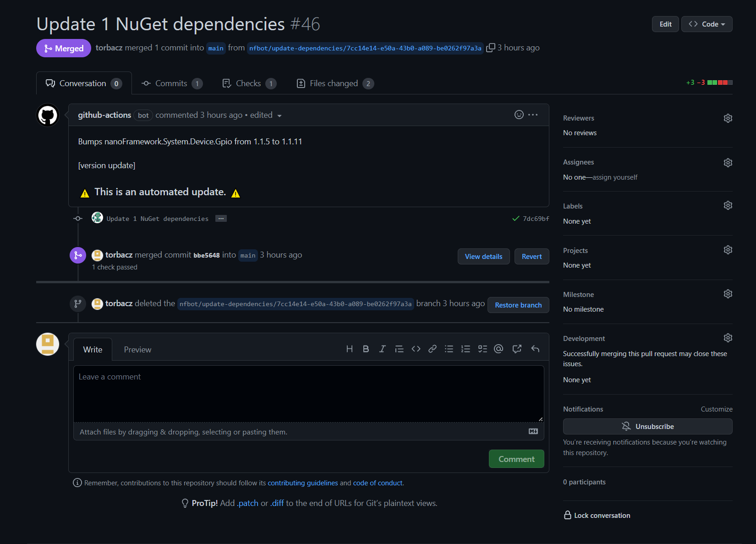Open the comment options kebab menu
This screenshot has height=544, width=756.
point(533,115)
